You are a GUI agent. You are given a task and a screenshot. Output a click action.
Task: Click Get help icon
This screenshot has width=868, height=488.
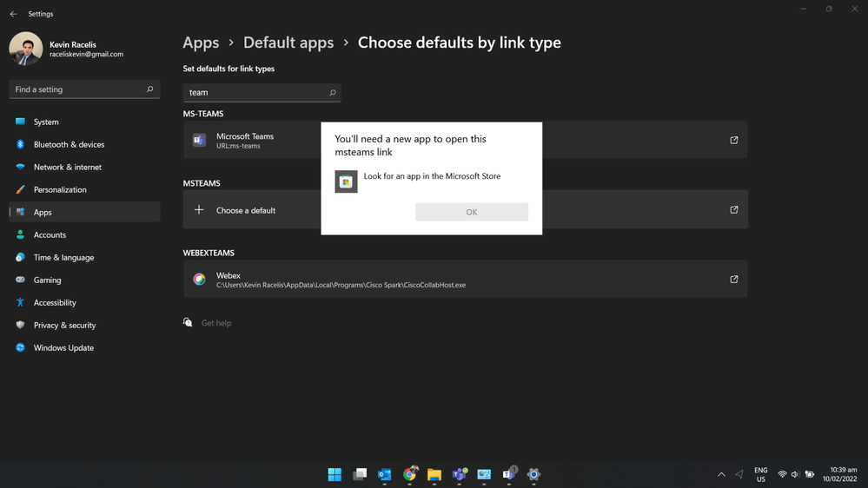click(189, 322)
